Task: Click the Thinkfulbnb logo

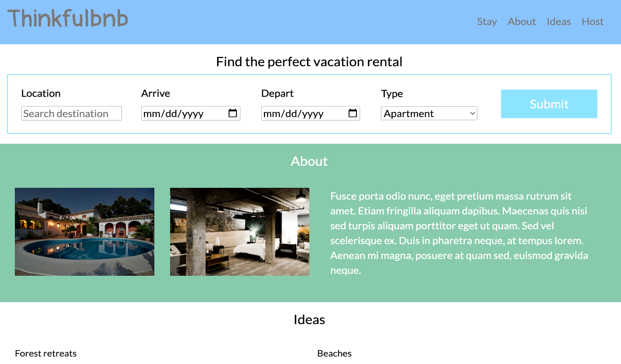Action: tap(68, 19)
